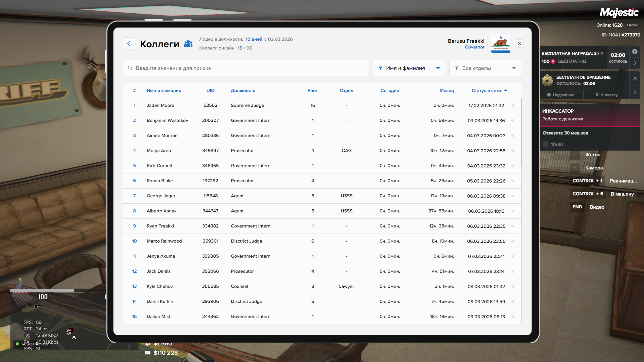Sort table by "Месяц" column

click(x=447, y=90)
